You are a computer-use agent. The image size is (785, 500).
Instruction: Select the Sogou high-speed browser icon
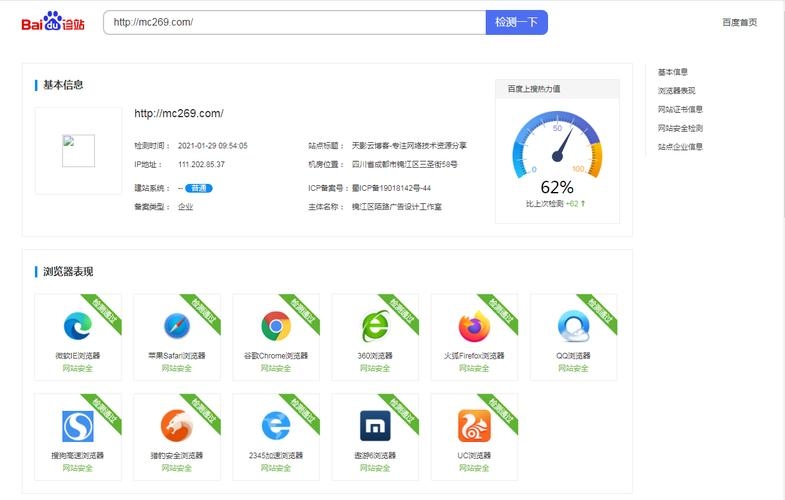pos(78,426)
